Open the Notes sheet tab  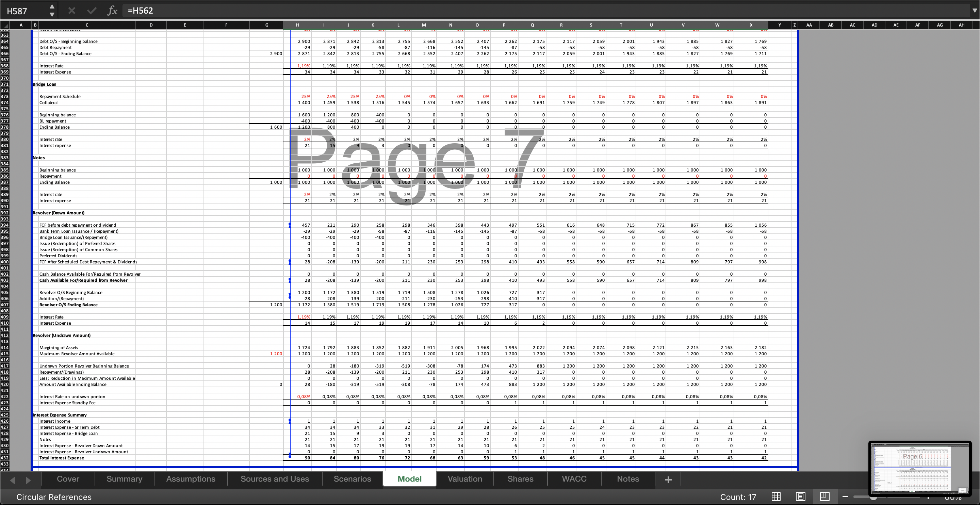[x=628, y=479]
